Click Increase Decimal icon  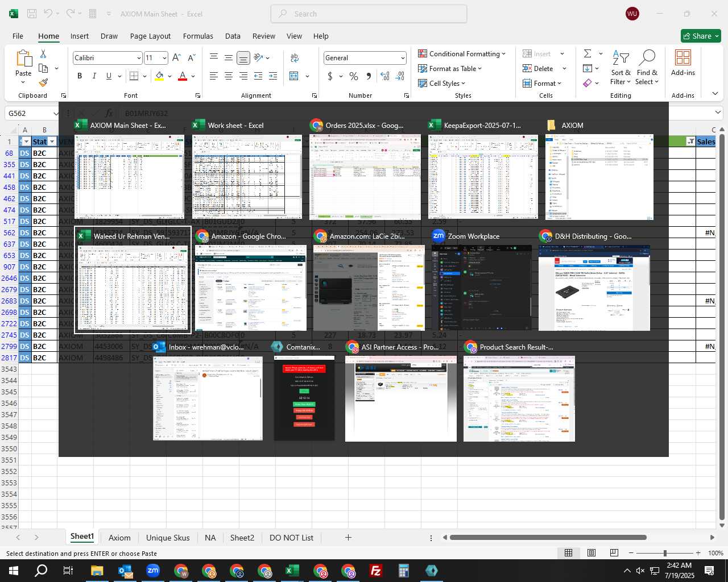pyautogui.click(x=385, y=76)
